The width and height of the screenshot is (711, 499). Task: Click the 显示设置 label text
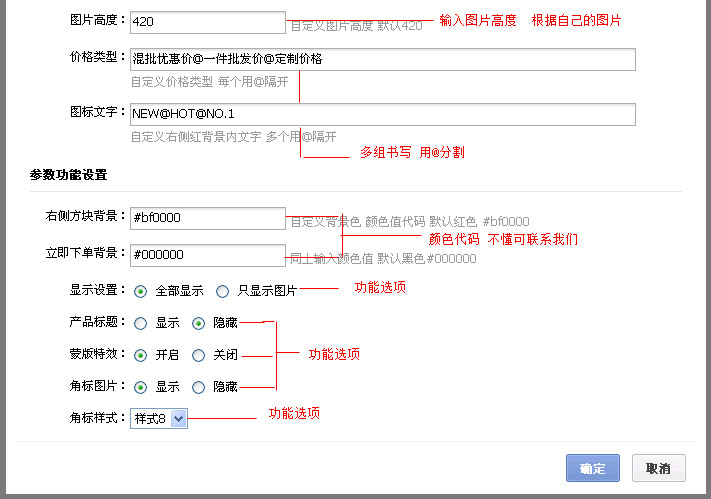[96, 291]
